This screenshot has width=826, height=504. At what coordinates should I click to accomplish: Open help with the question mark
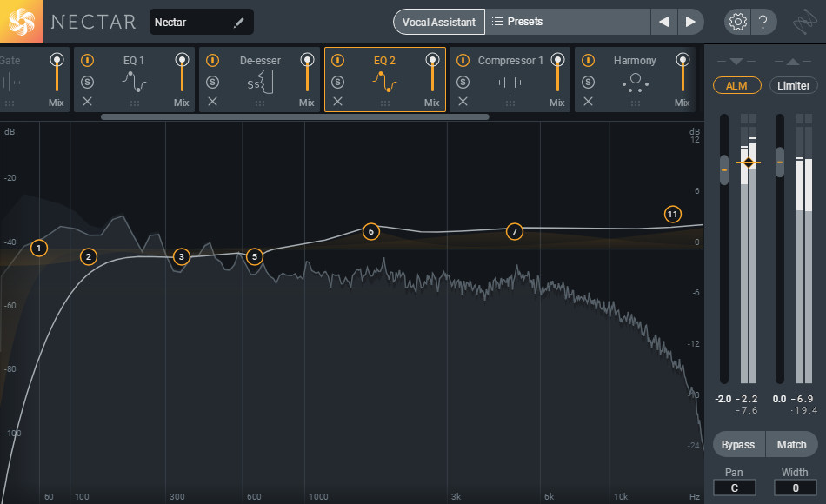(x=763, y=22)
